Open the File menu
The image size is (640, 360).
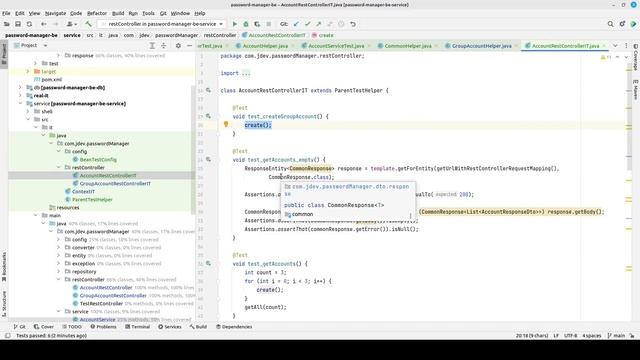coord(6,13)
